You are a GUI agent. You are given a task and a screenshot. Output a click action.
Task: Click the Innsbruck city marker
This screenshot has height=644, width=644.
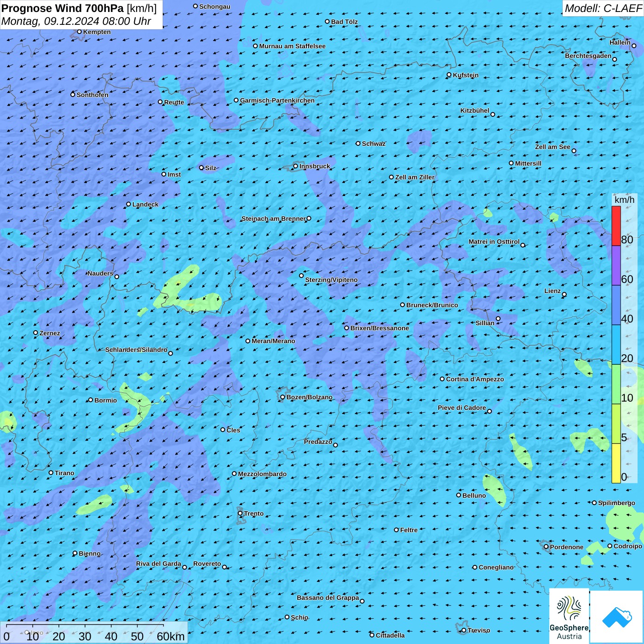296,166
